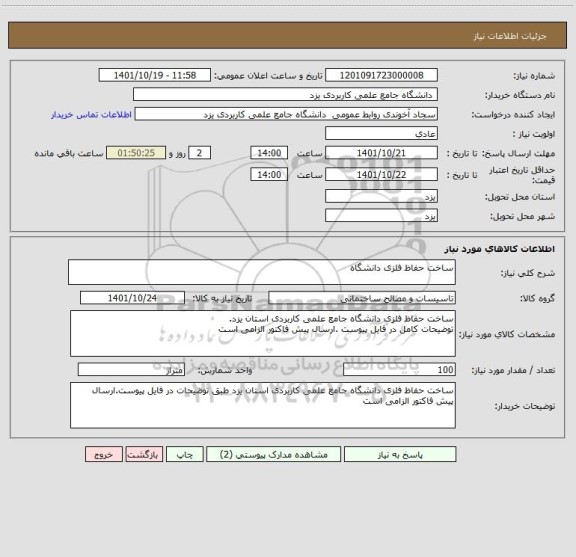Screen dimensions: 576x557
Task: Click the unit of measure field متراژ
Action: point(131,370)
